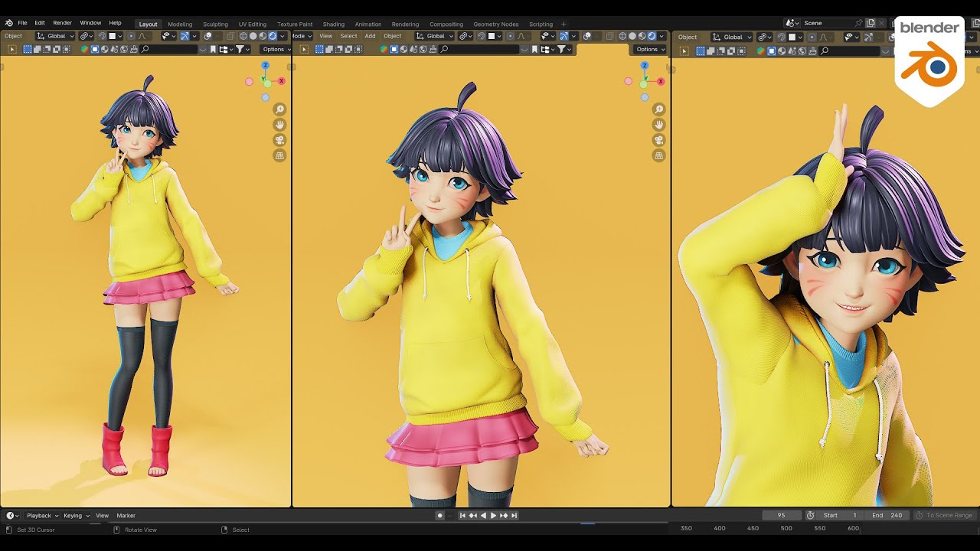Enable snapping with the magnet icon
Viewport: 980px width, 551px height.
click(x=100, y=36)
